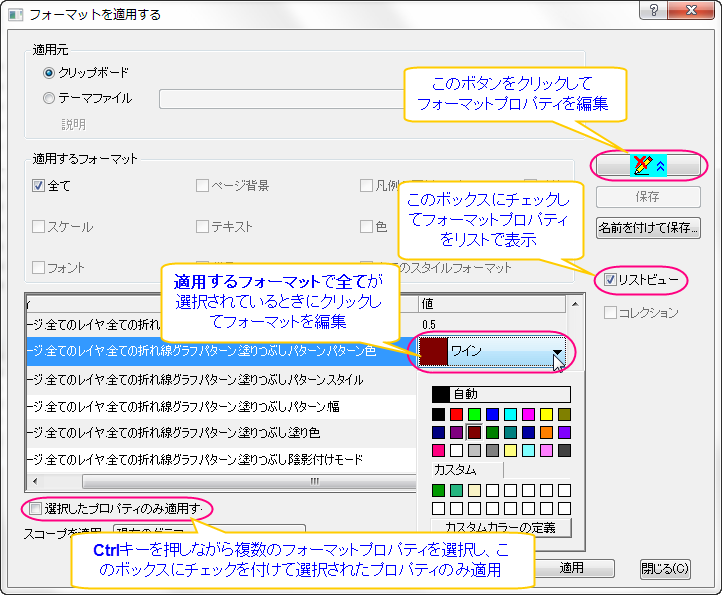The image size is (722, 595).
Task: Pick the wine color swatch in palette
Action: [474, 432]
